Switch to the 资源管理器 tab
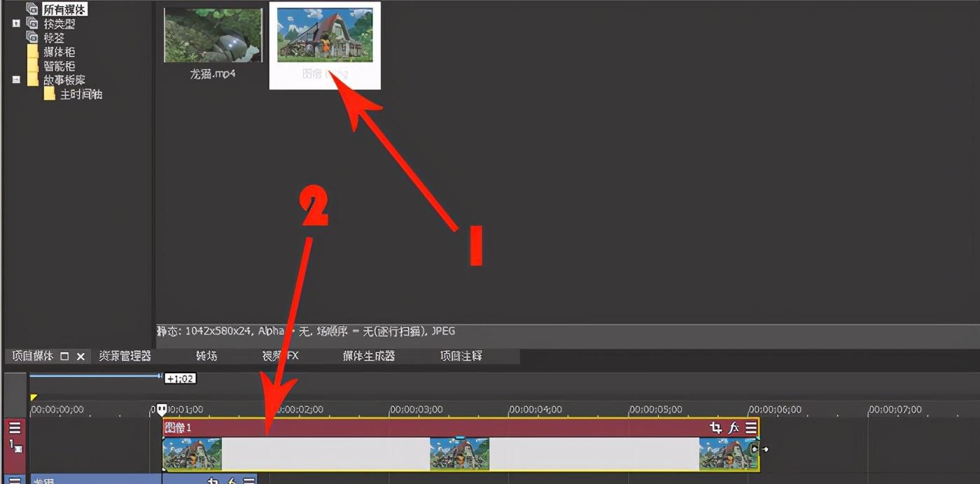 tap(125, 356)
